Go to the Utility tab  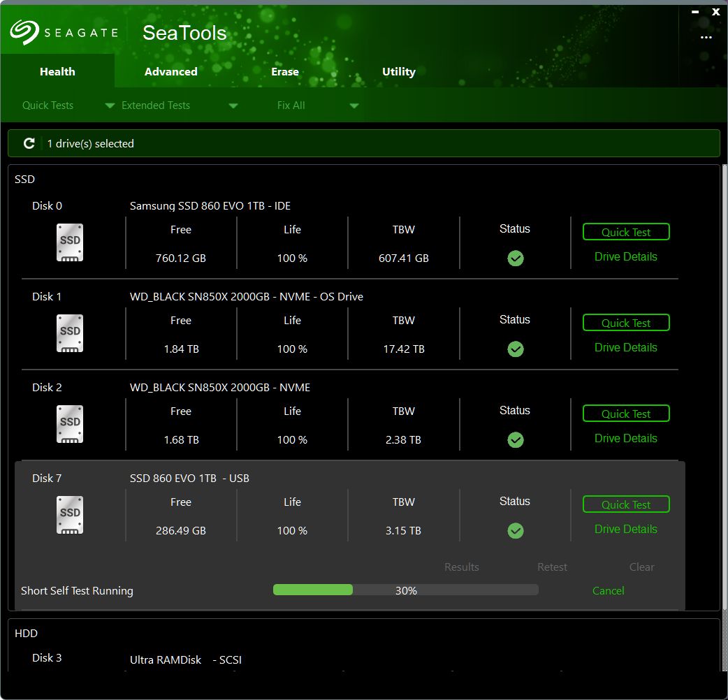pos(398,71)
